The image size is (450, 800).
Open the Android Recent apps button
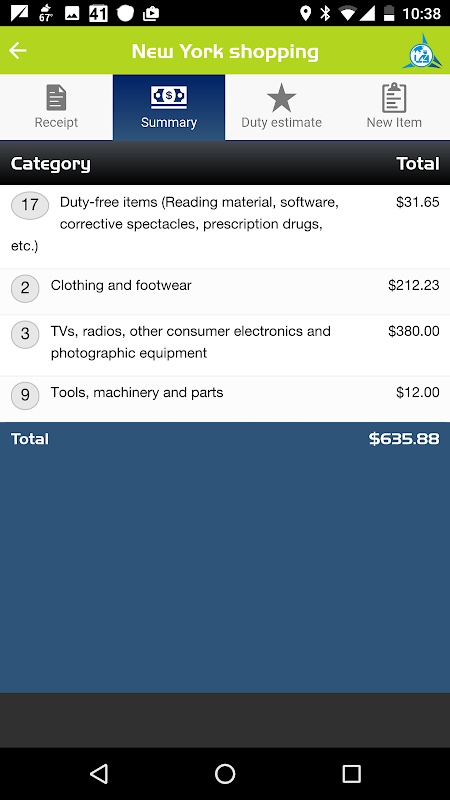[351, 774]
